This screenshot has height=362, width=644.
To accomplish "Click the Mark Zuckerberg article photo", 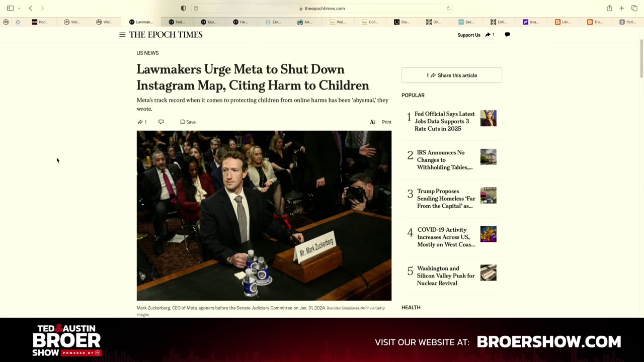I will point(264,216).
